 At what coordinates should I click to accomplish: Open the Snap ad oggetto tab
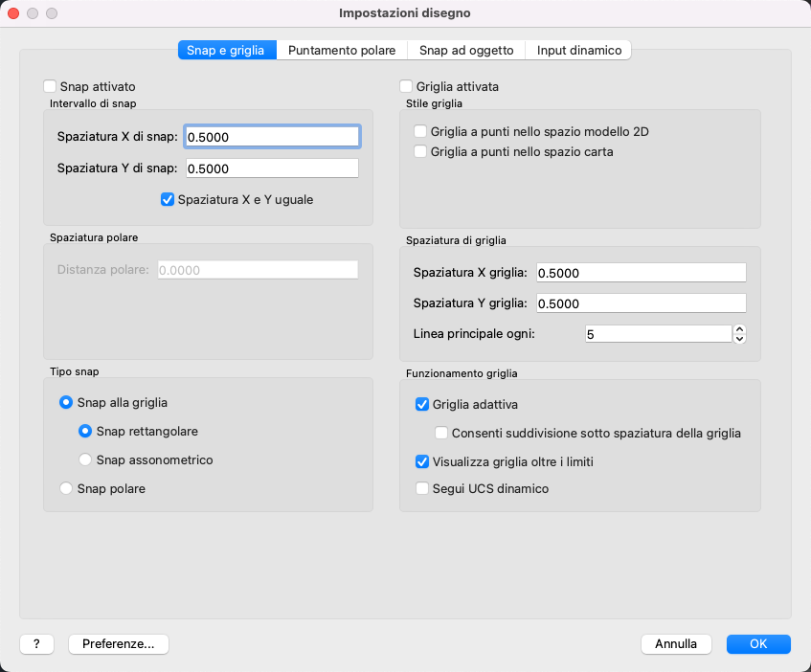click(466, 50)
